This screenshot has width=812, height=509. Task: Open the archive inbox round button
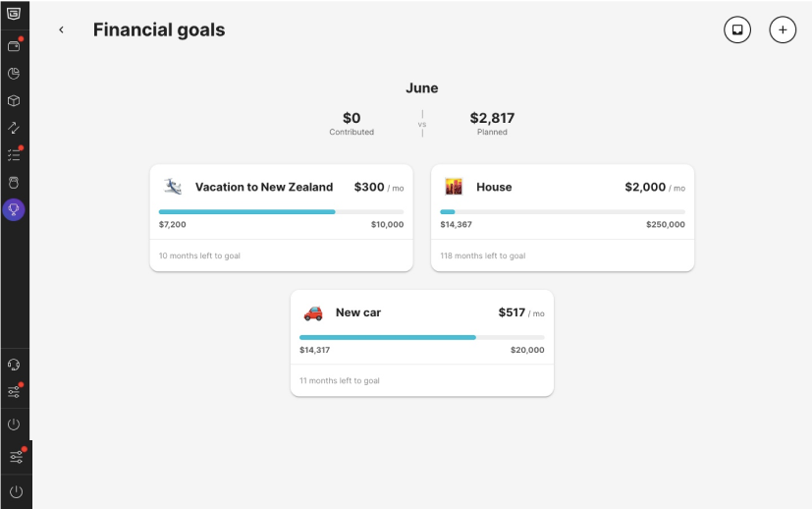click(x=737, y=30)
